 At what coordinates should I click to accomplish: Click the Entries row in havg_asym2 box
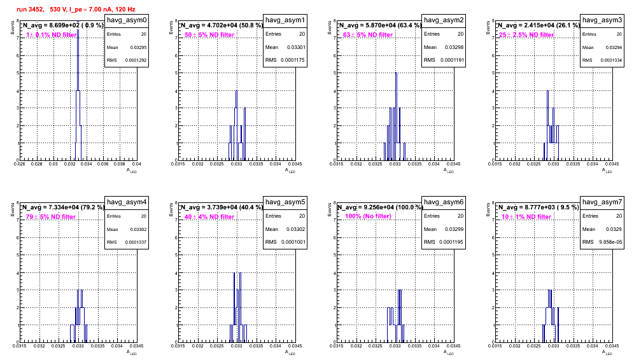(x=444, y=34)
